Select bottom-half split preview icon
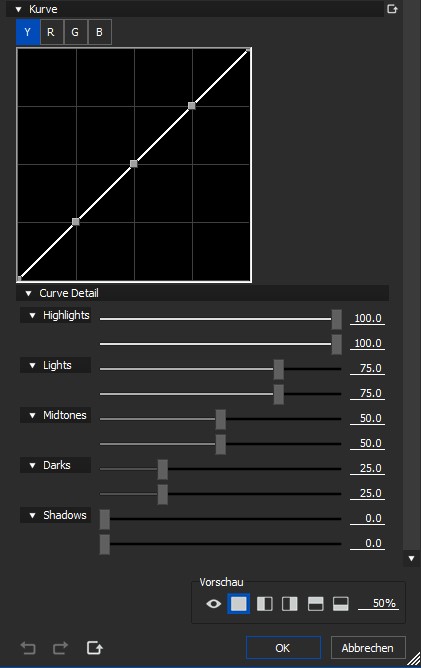Screen dimensions: 421x668 click(x=340, y=604)
